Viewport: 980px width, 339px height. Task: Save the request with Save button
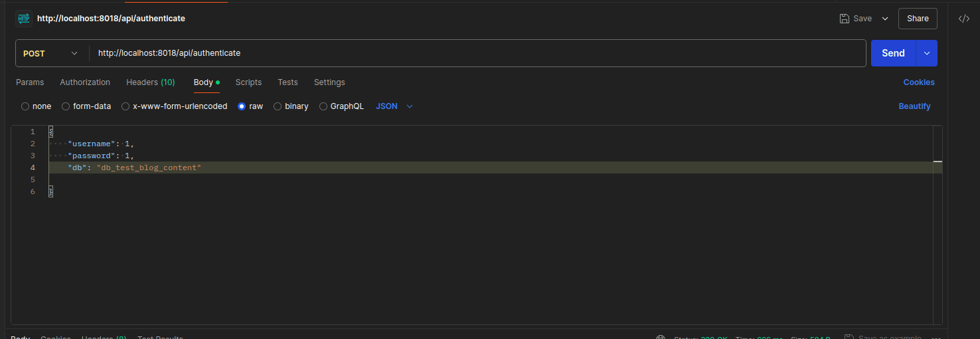856,19
